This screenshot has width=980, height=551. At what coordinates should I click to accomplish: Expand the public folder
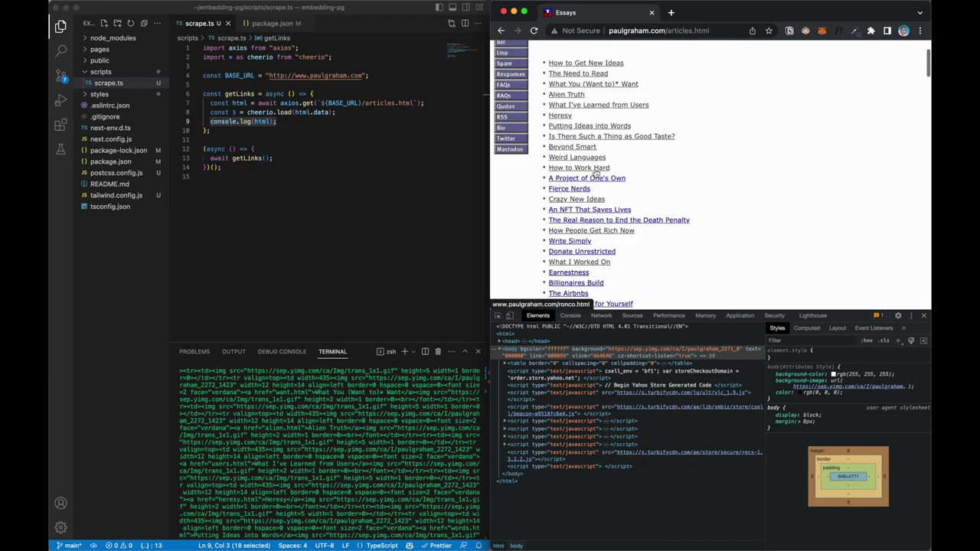pyautogui.click(x=100, y=60)
